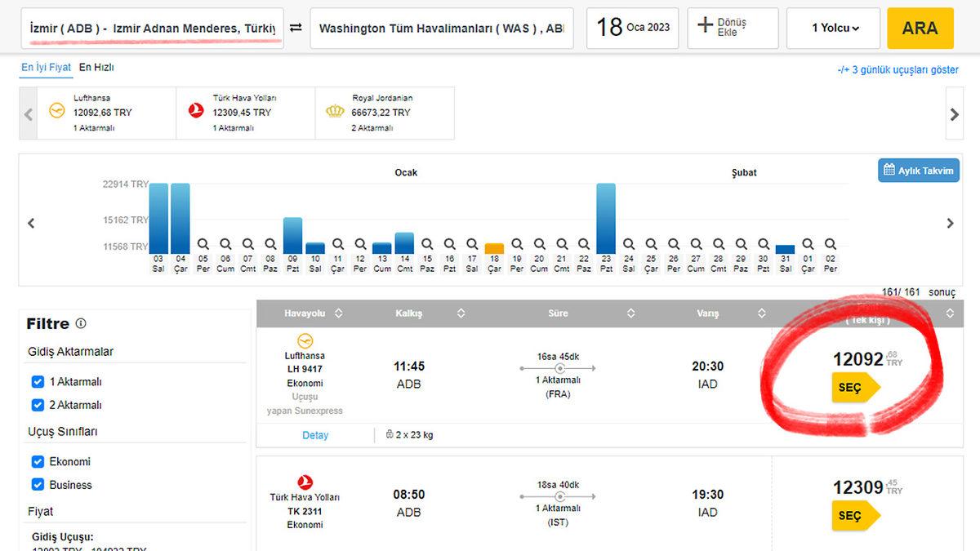Switch to En Hızlı tab
The width and height of the screenshot is (980, 551).
pyautogui.click(x=96, y=68)
